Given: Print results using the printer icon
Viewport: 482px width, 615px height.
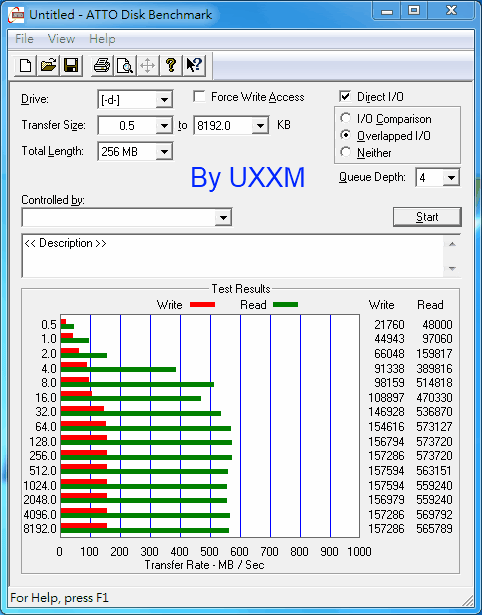Looking at the screenshot, I should click(x=102, y=65).
